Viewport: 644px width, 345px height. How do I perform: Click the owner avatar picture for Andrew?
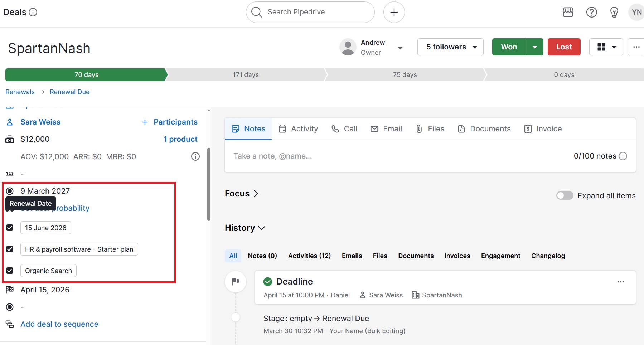click(348, 47)
